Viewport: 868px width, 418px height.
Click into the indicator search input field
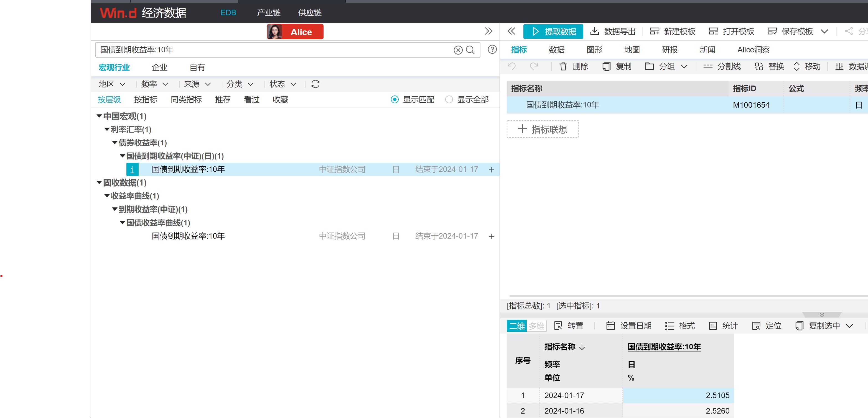[269, 50]
